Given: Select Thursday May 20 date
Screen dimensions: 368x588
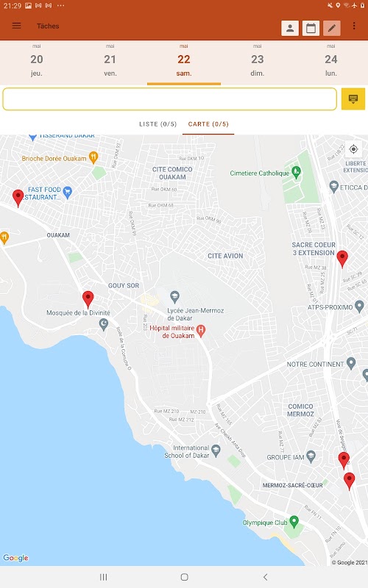Looking at the screenshot, I should pyautogui.click(x=36, y=60).
